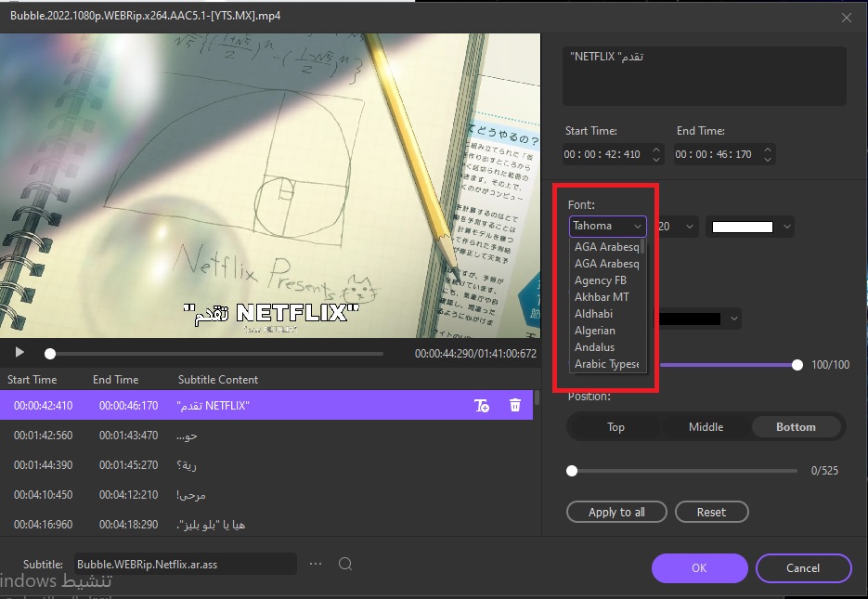Set subtitle position to Middle

706,427
